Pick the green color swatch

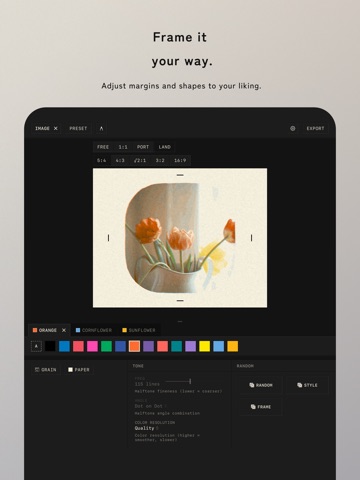click(106, 346)
